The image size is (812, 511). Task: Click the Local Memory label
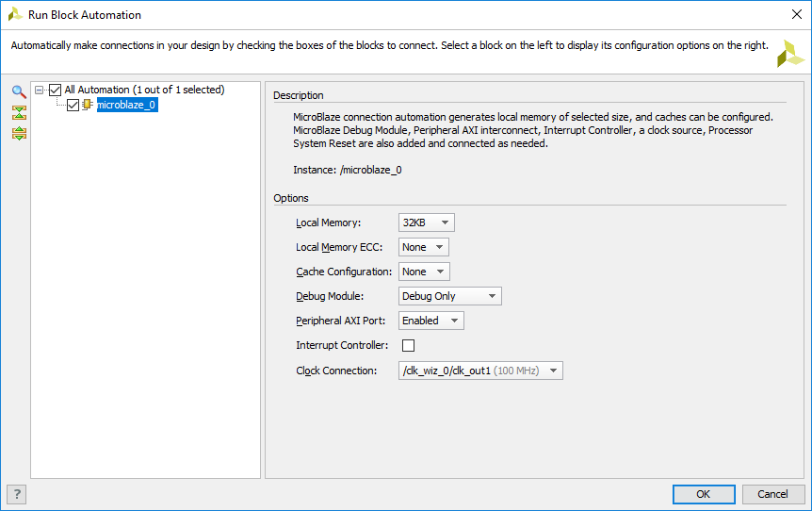click(x=329, y=223)
